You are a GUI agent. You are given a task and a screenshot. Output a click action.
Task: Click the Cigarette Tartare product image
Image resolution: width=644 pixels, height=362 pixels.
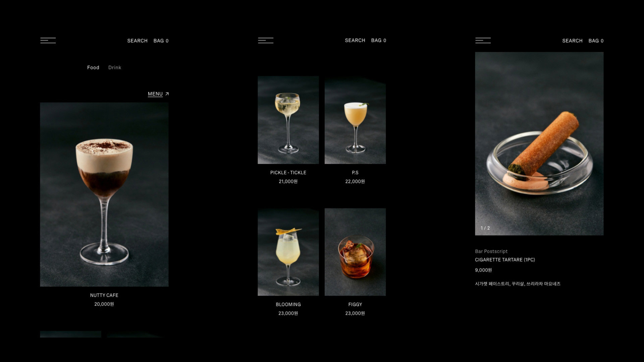539,143
